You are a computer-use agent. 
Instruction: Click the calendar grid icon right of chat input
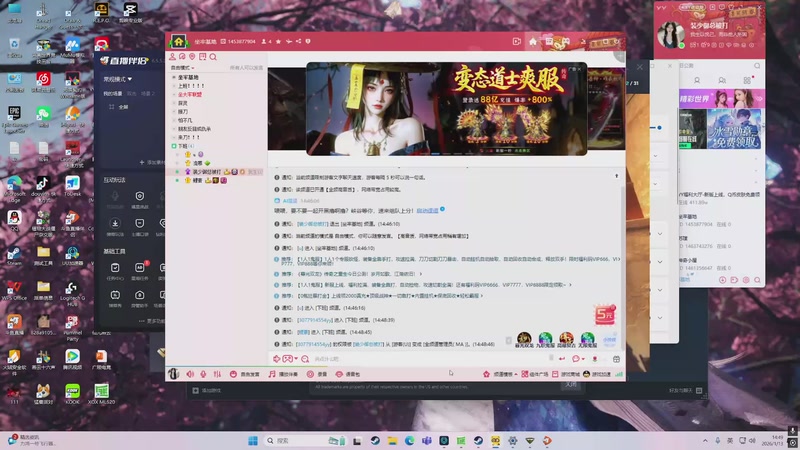616,359
